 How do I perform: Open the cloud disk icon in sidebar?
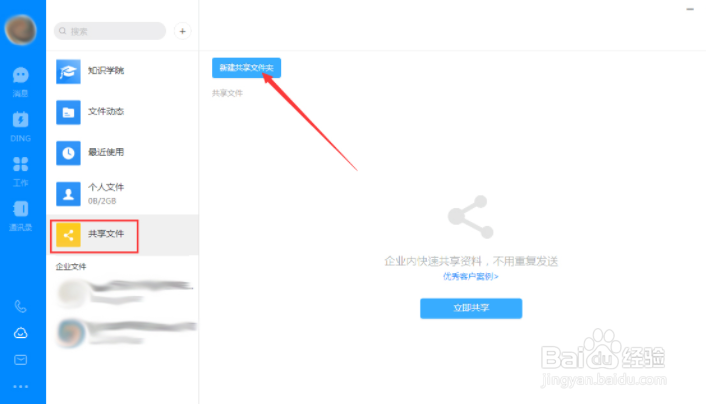tap(20, 333)
